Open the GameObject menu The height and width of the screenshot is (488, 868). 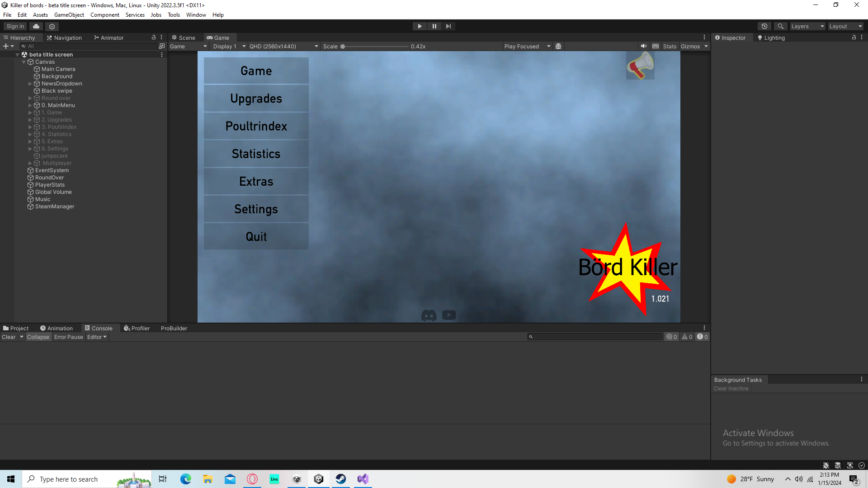pos(69,15)
